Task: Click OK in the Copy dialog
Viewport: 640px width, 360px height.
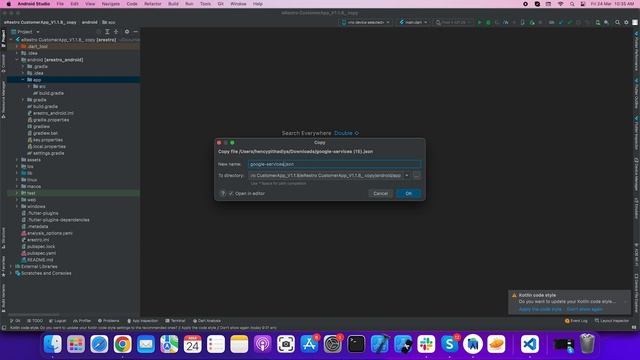Action: tap(408, 193)
